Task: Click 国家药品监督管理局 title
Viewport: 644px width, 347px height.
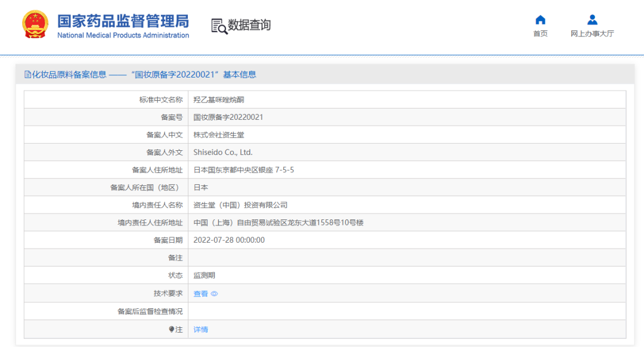Action: click(x=123, y=20)
